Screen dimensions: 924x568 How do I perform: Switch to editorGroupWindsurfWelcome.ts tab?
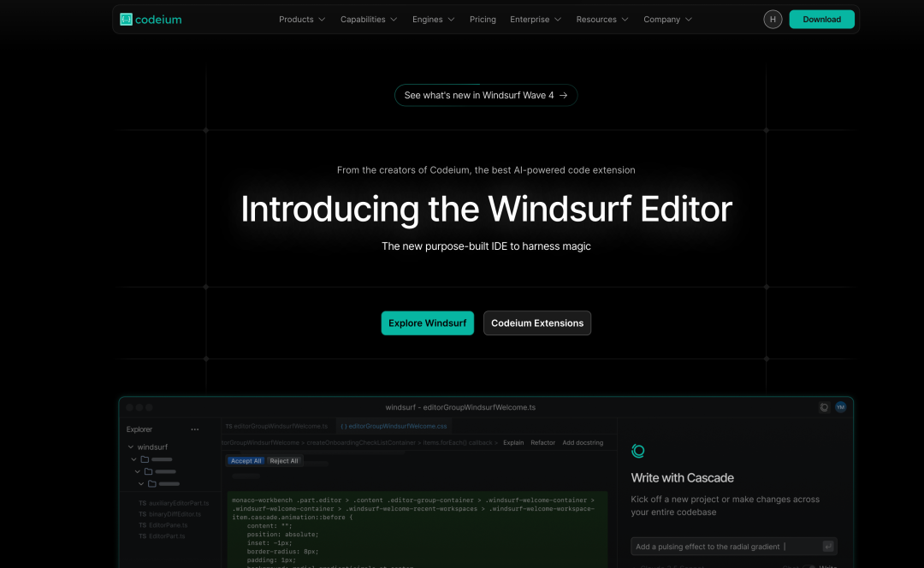coord(276,426)
